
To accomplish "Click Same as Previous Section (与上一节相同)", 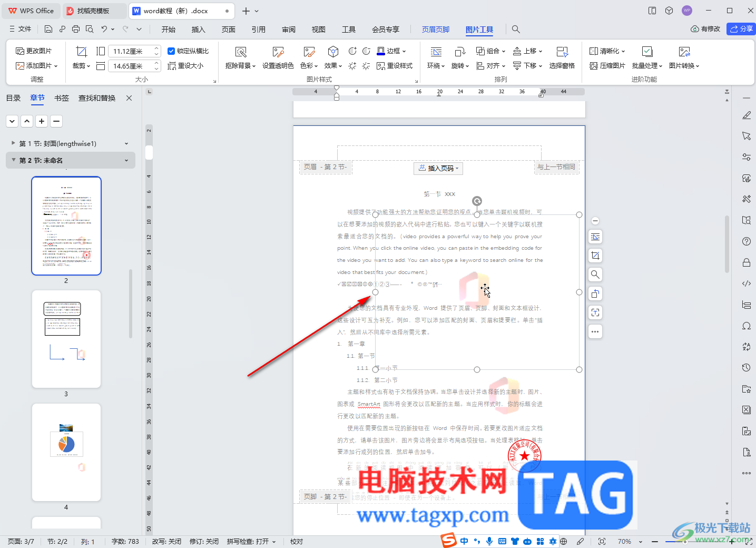I will point(556,167).
